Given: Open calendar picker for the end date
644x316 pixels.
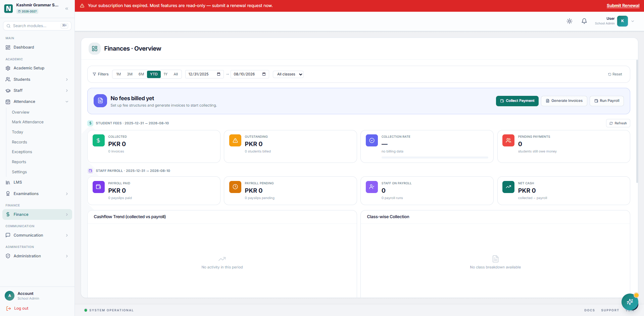Looking at the screenshot, I should [264, 74].
